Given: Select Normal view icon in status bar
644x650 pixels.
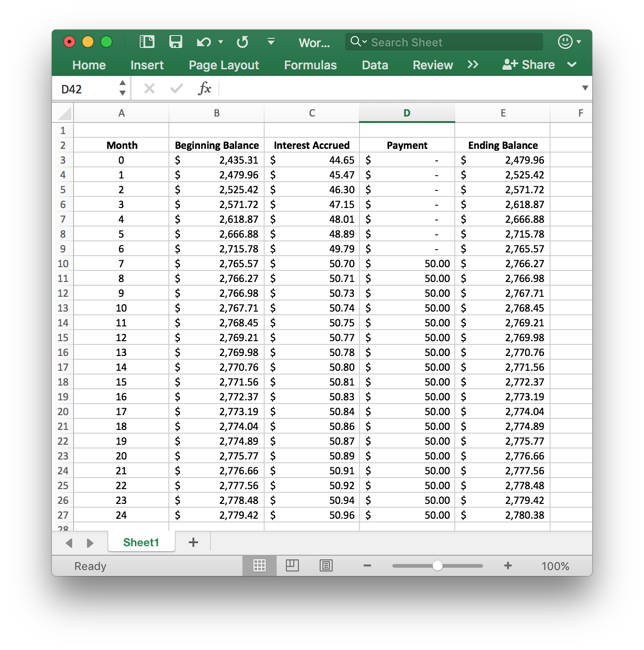Looking at the screenshot, I should (x=260, y=565).
